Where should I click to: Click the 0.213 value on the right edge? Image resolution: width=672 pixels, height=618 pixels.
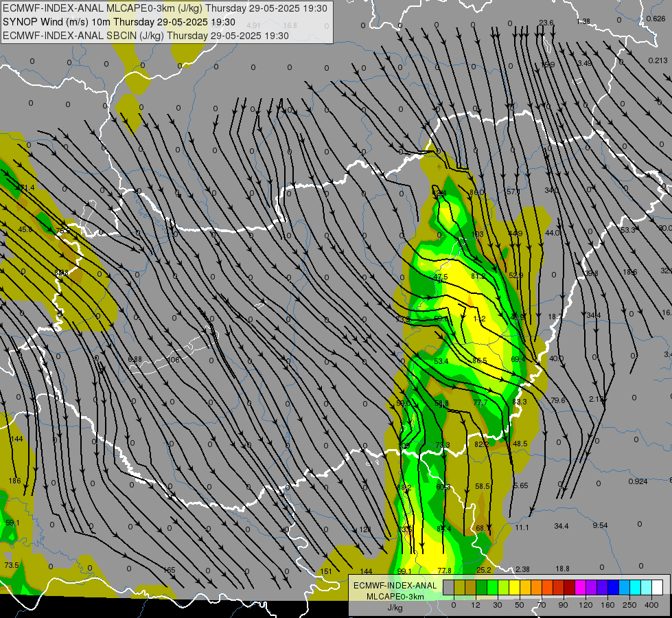click(658, 60)
